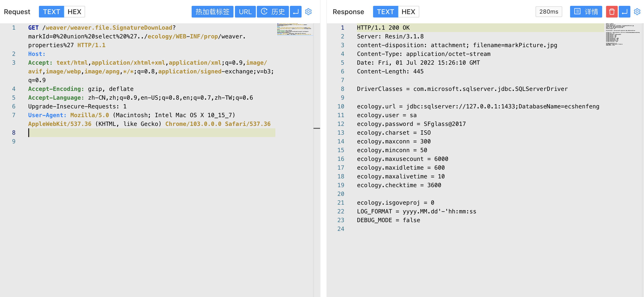Screen dimensions: 644x297
Task: Click the Request panel settings gear icon
Action: [308, 12]
